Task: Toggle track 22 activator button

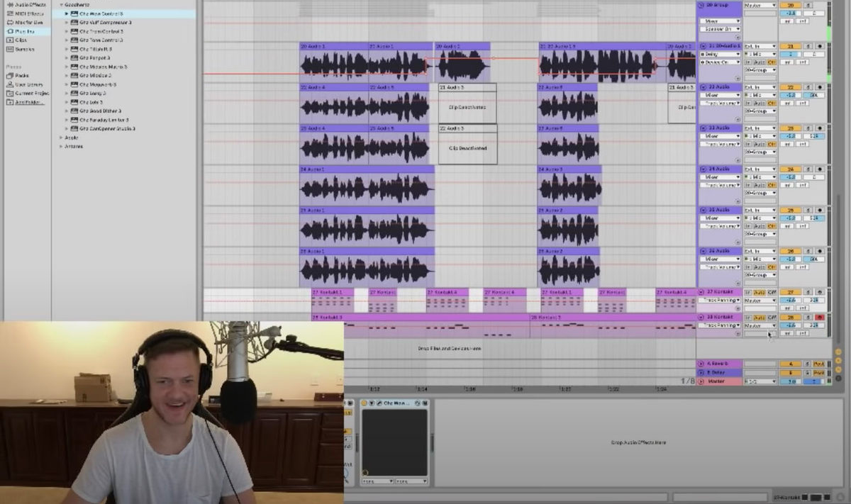Action: 790,87
